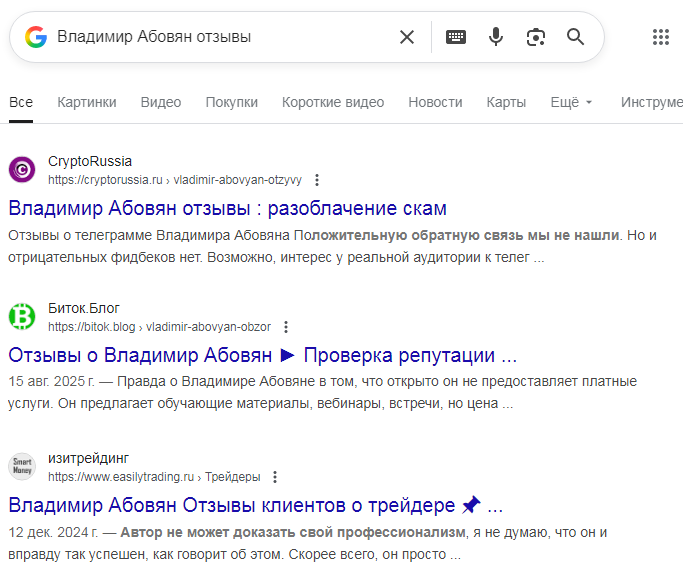
Task: Select the Короткие видео tab
Action: coord(332,102)
